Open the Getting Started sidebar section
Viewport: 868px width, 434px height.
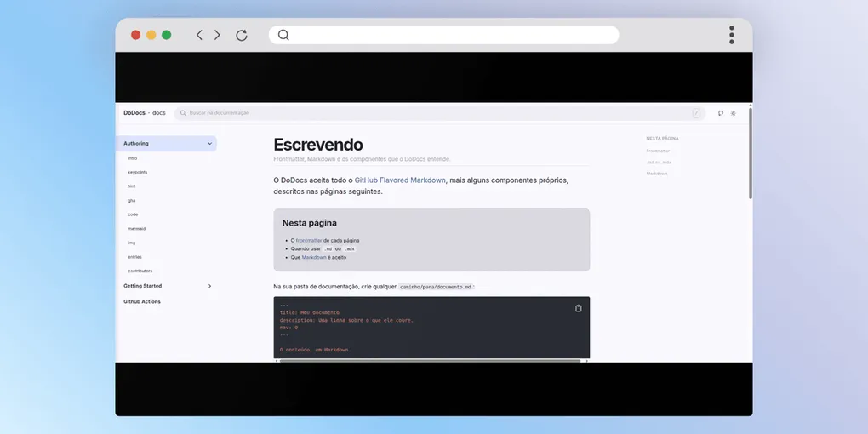(143, 286)
